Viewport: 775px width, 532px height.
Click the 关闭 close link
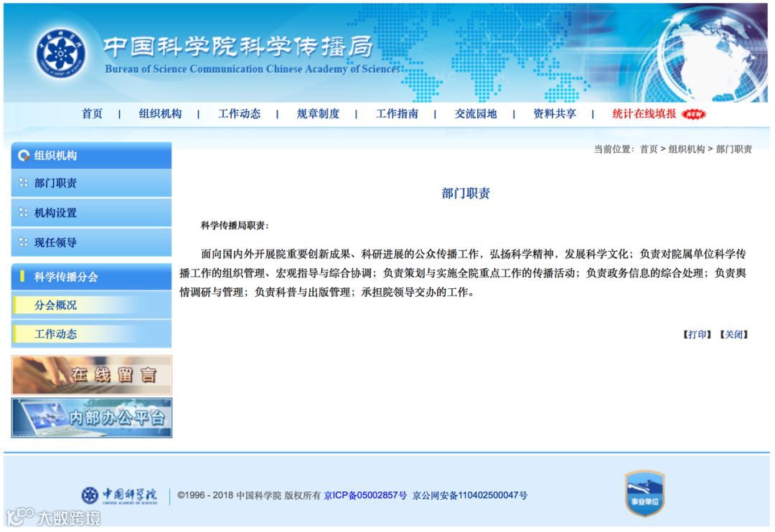point(734,334)
